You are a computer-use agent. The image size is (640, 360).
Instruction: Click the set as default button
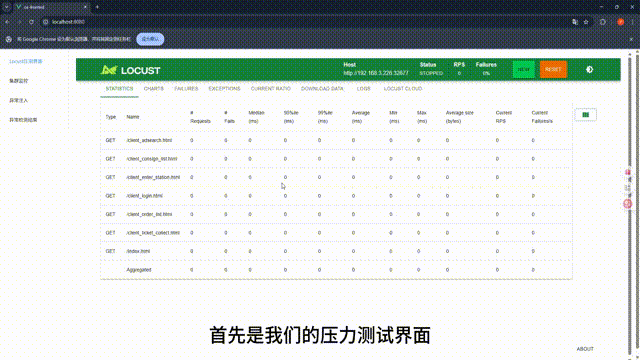(150, 39)
